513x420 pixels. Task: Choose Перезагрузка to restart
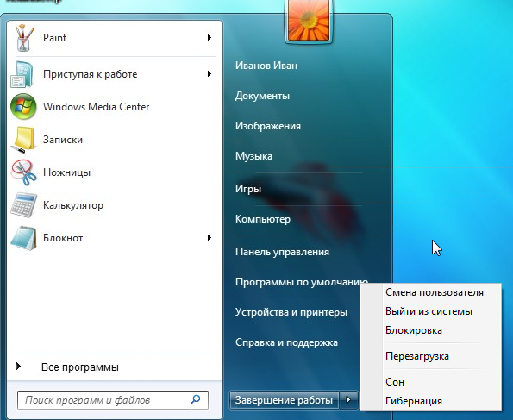(x=416, y=356)
